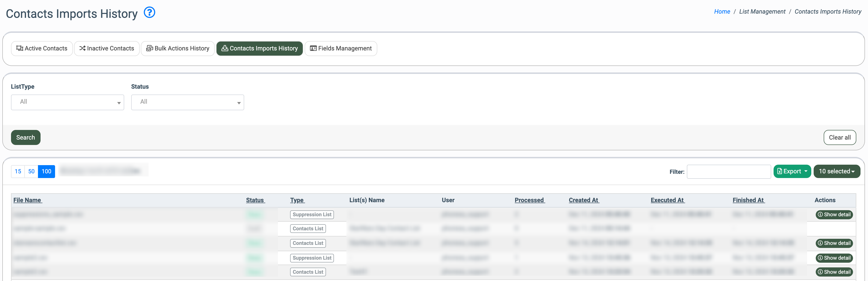
Task: Click the Clear all button
Action: 839,138
